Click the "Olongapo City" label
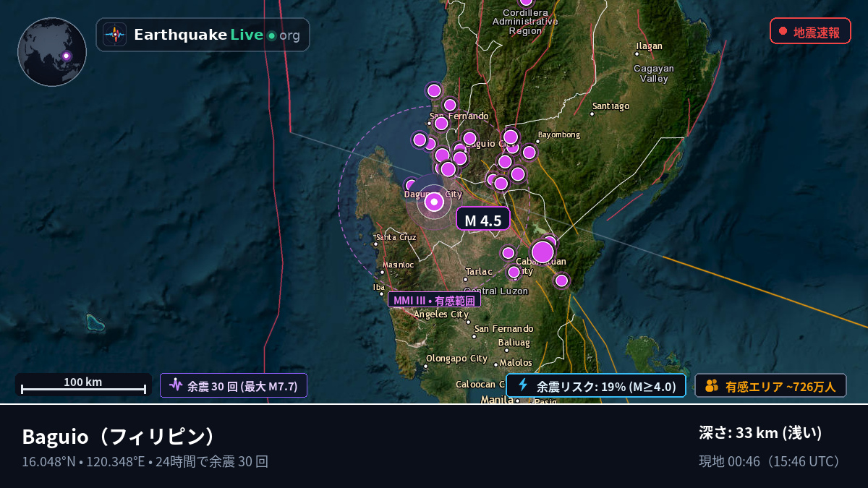Viewport: 868px width, 488px height. pyautogui.click(x=456, y=358)
